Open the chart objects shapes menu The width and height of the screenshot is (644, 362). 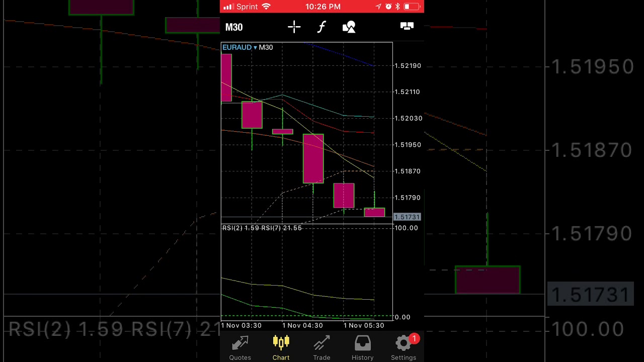(349, 27)
